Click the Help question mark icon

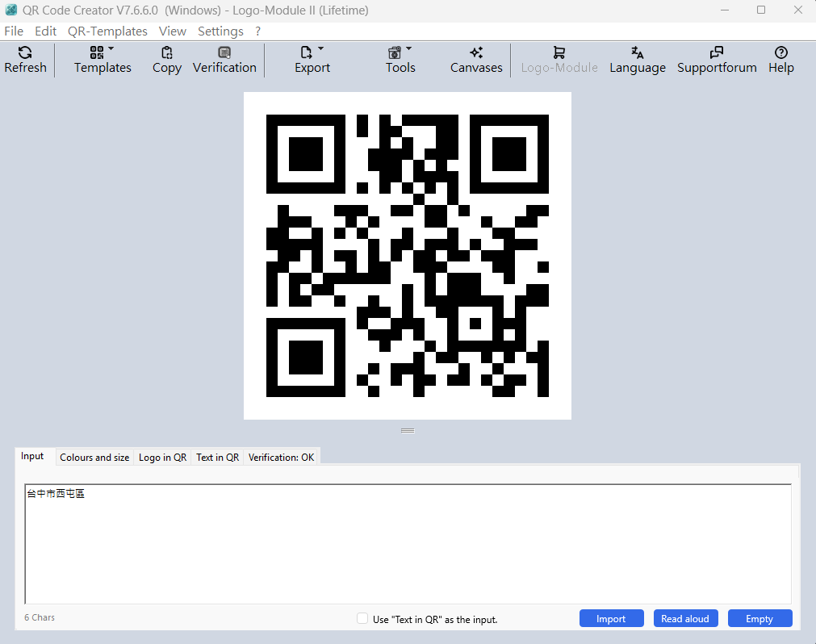(780, 52)
